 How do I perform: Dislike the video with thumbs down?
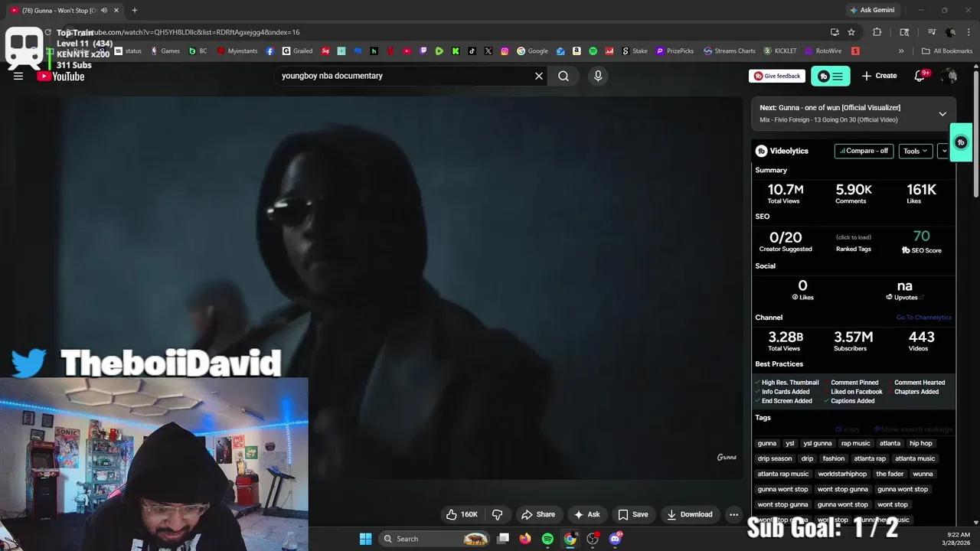497,514
